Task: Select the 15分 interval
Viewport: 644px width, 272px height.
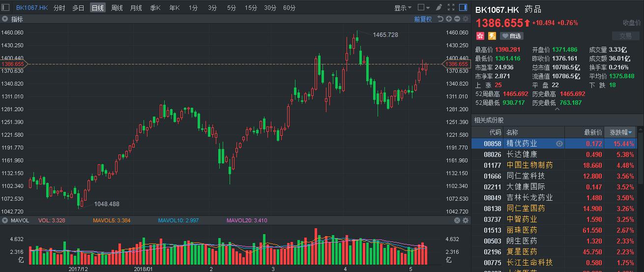Action: 251,8
